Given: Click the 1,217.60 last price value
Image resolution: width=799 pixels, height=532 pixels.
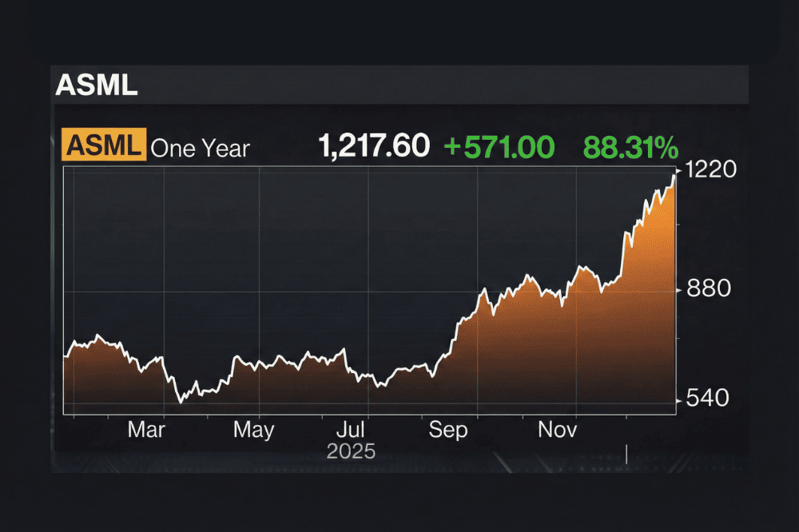Looking at the screenshot, I should 374,146.
